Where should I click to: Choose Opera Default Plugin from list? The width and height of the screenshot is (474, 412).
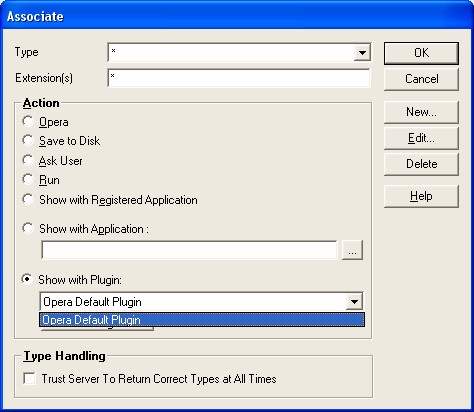click(202, 320)
